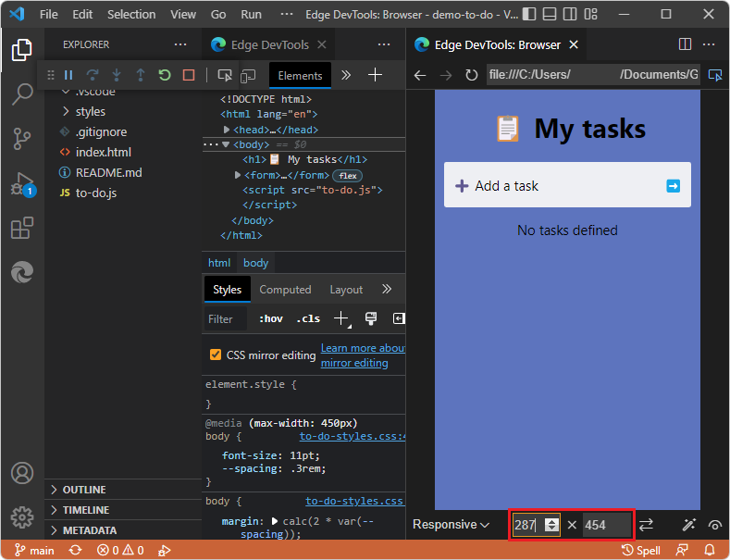Toggle the .cls element classes panel
The height and width of the screenshot is (560, 730).
click(x=308, y=318)
